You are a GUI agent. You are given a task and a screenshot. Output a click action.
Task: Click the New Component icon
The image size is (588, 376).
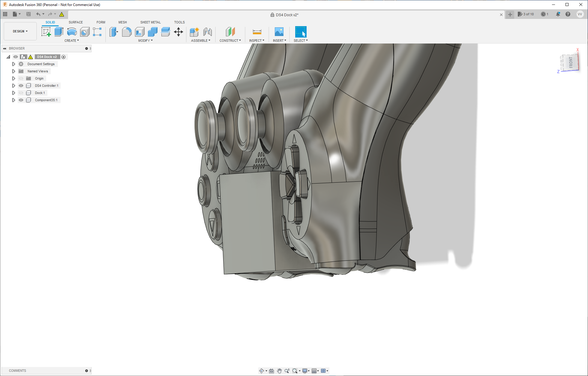click(x=194, y=32)
